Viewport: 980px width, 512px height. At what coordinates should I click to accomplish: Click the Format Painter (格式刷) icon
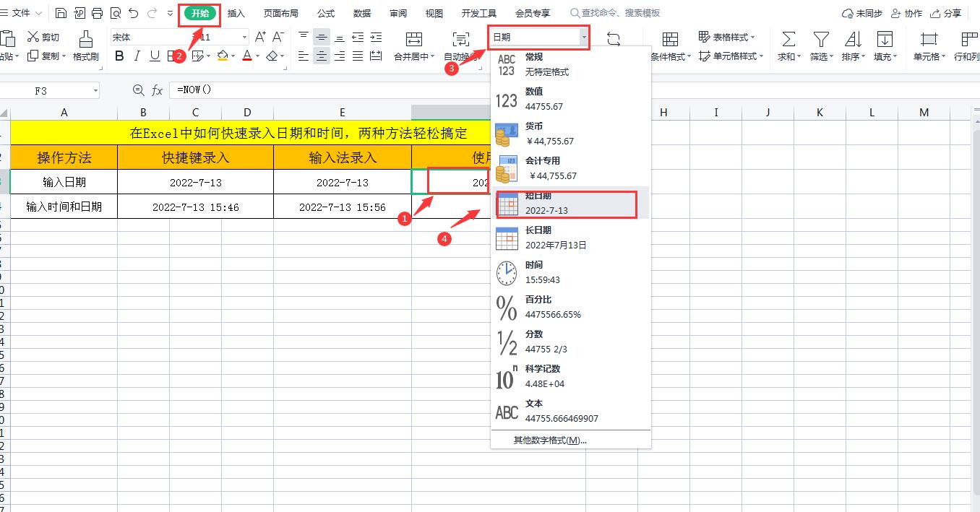pyautogui.click(x=85, y=39)
